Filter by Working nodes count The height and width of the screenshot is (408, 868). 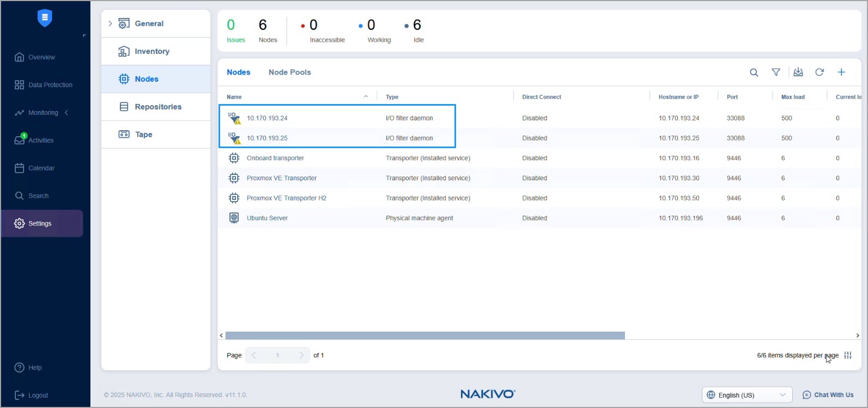click(x=375, y=31)
